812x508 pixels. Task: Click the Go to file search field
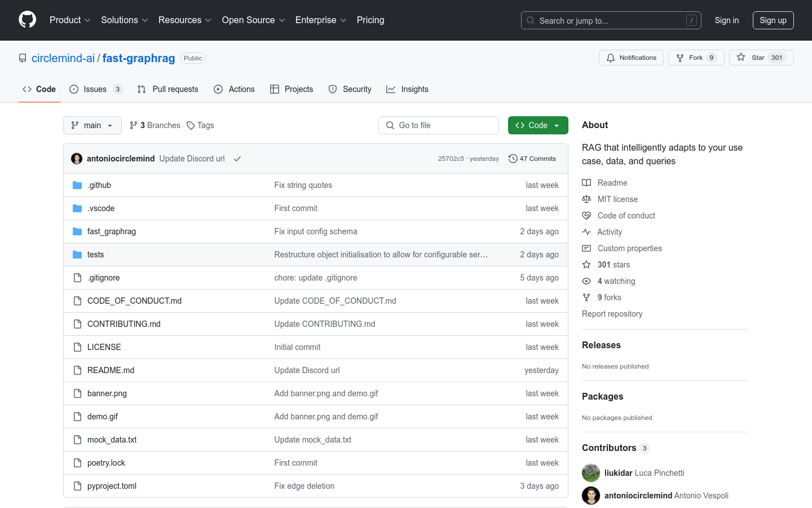pyautogui.click(x=439, y=125)
